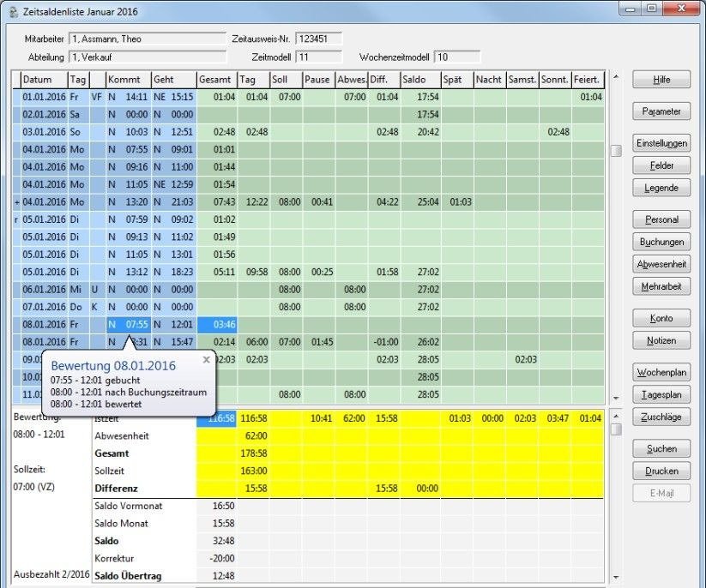Image resolution: width=706 pixels, height=588 pixels.
Task: Open Mehrarbeit
Action: click(x=661, y=286)
